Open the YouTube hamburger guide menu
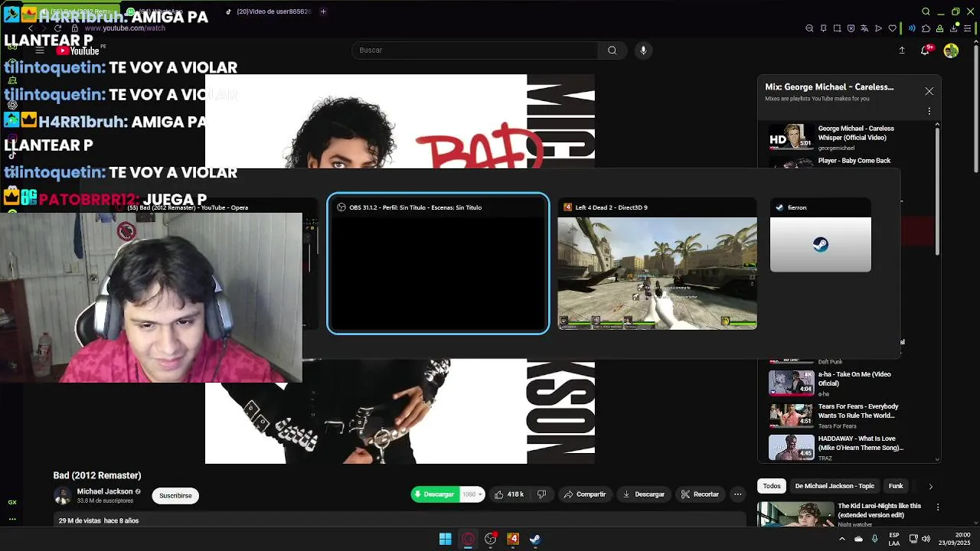980x551 pixels. click(x=40, y=51)
